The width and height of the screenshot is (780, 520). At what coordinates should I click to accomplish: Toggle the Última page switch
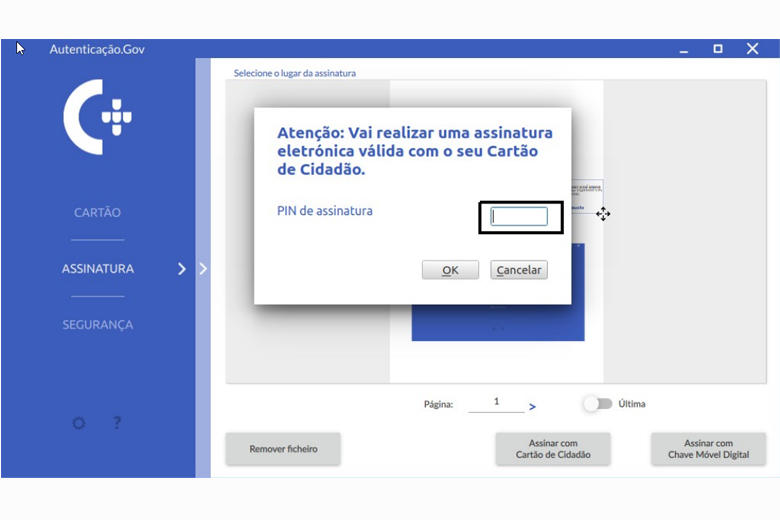597,404
